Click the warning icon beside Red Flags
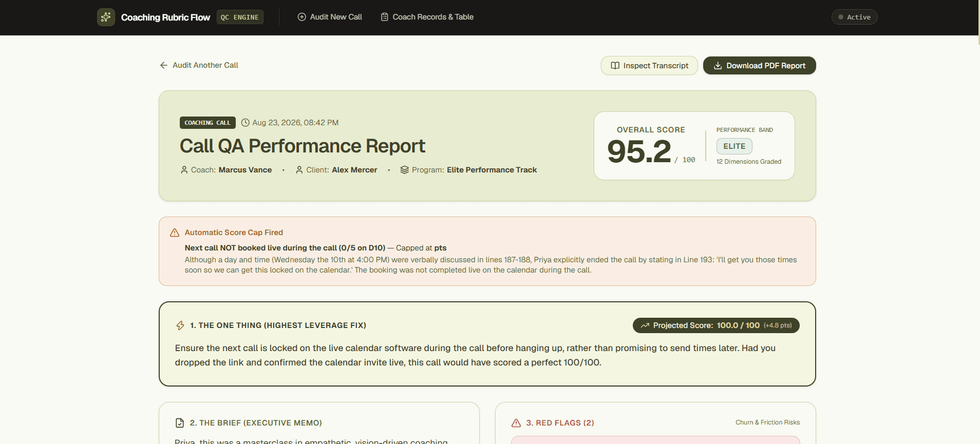980x444 pixels. (516, 423)
